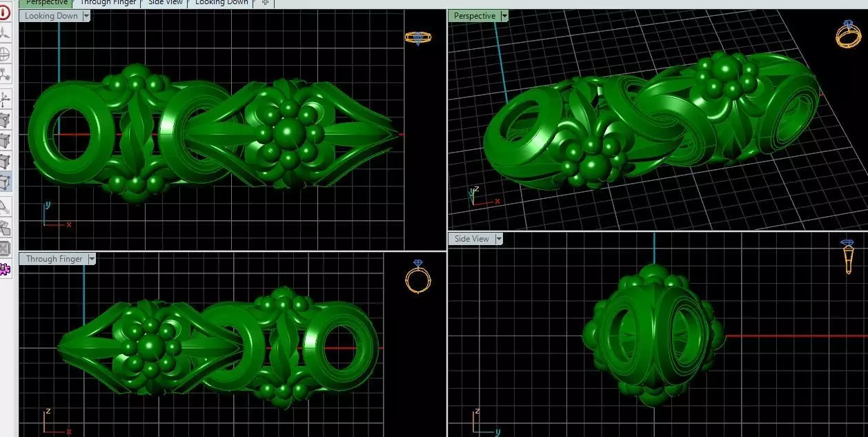Switch to the Side View tab
This screenshot has height=437, width=868.
click(x=166, y=3)
